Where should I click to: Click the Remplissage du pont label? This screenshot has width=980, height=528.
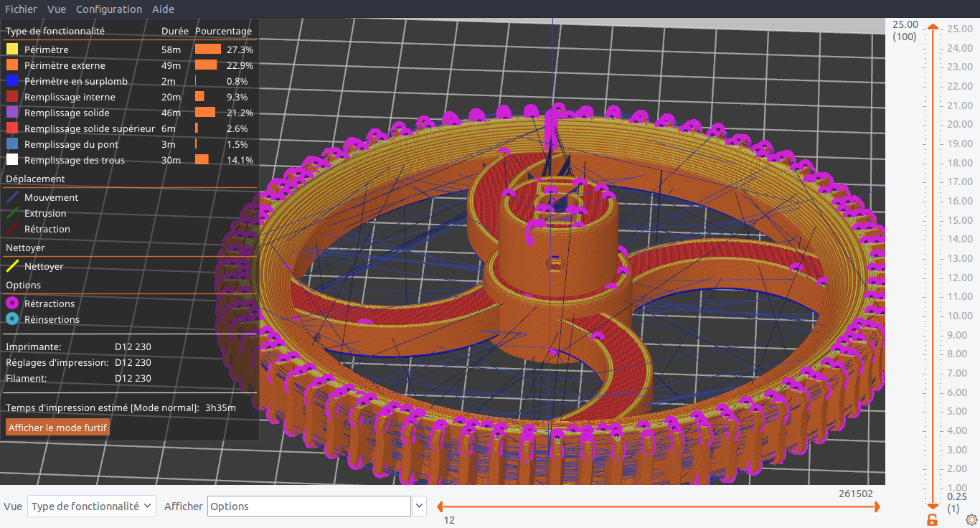(71, 144)
